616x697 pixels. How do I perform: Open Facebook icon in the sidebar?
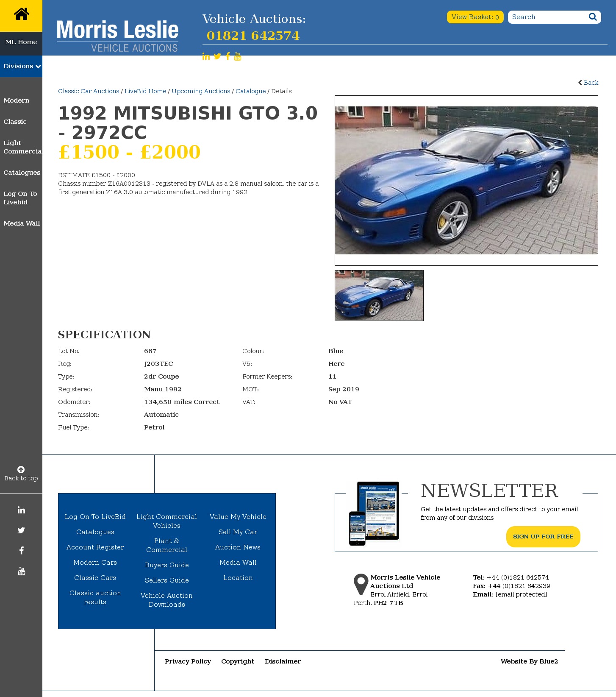coord(21,551)
